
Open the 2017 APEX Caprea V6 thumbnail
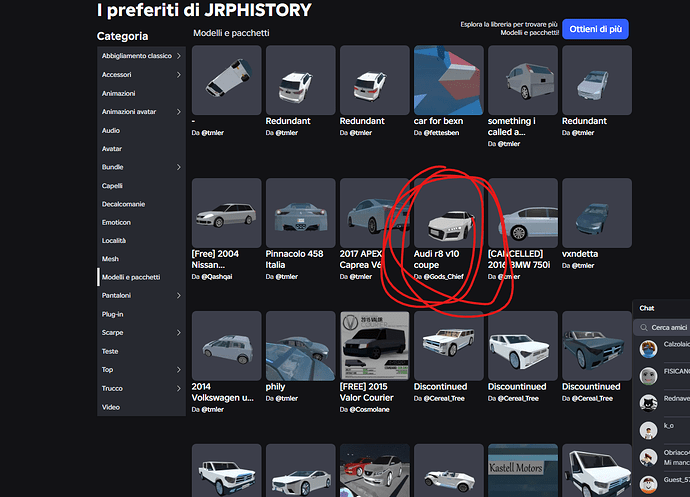point(374,213)
